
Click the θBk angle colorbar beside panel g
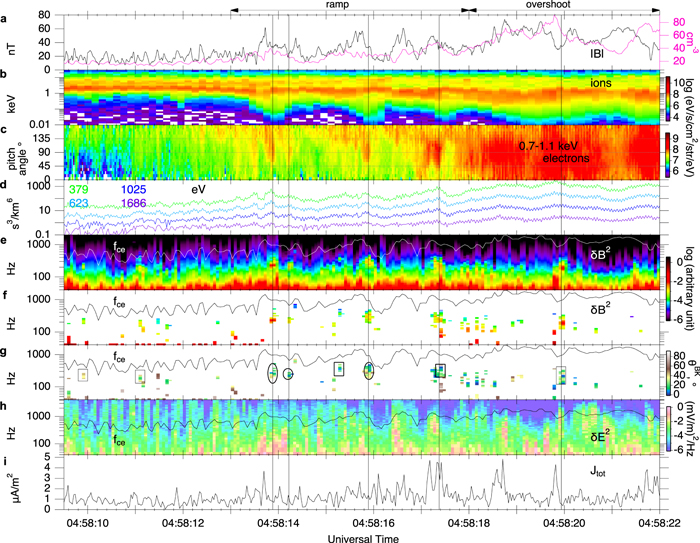pos(669,373)
